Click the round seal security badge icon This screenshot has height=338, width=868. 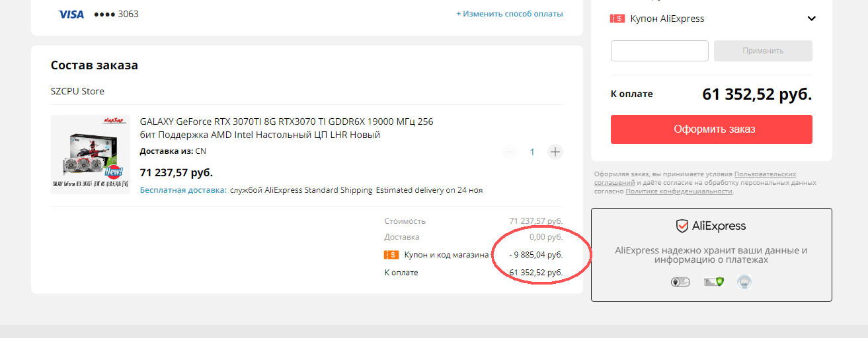pyautogui.click(x=744, y=282)
